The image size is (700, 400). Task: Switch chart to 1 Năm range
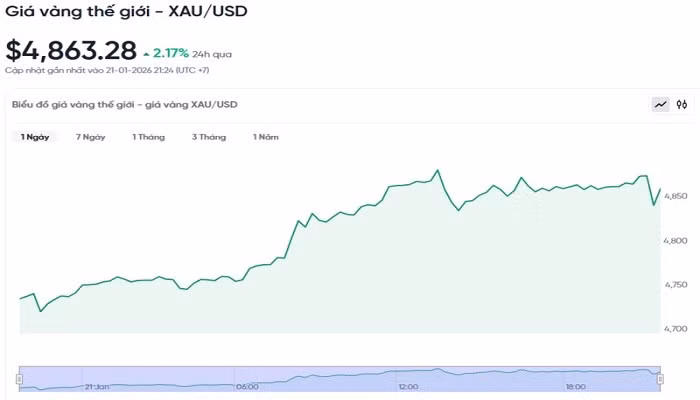pos(265,136)
